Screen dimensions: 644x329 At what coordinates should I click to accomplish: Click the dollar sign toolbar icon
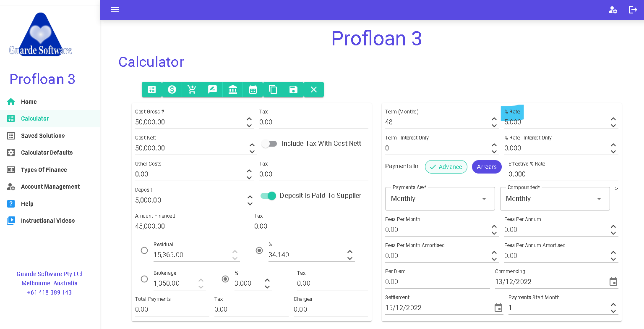[172, 89]
